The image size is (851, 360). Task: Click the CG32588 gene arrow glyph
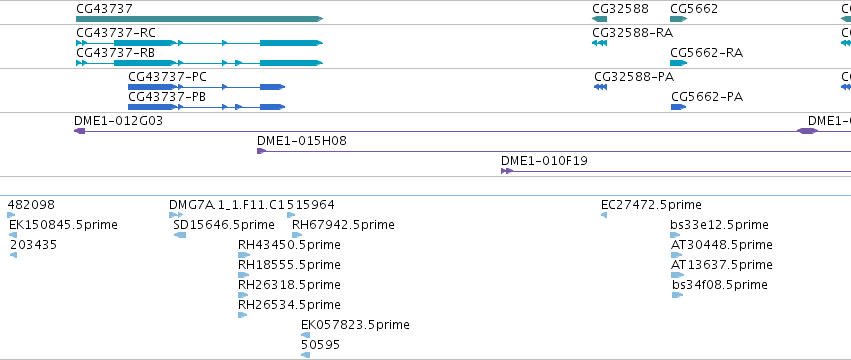[x=599, y=19]
